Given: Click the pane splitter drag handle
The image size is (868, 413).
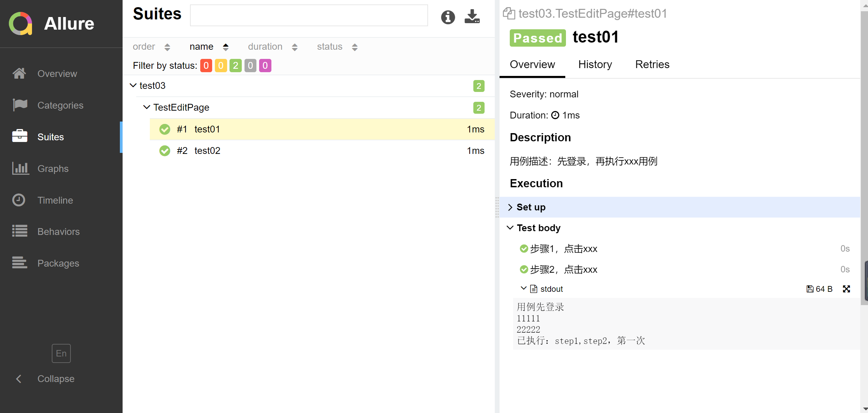Looking at the screenshot, I should [x=497, y=207].
